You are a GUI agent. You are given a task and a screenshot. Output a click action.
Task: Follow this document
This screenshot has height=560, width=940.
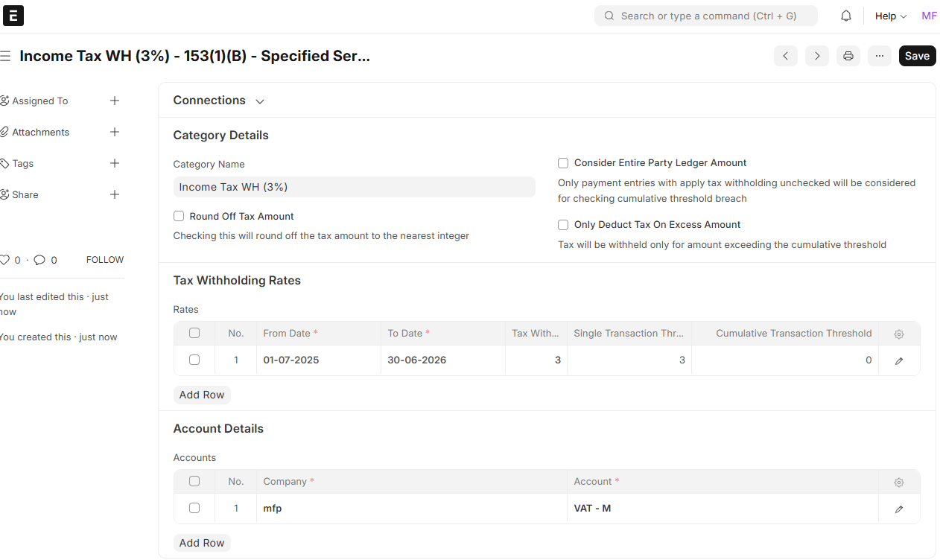105,260
